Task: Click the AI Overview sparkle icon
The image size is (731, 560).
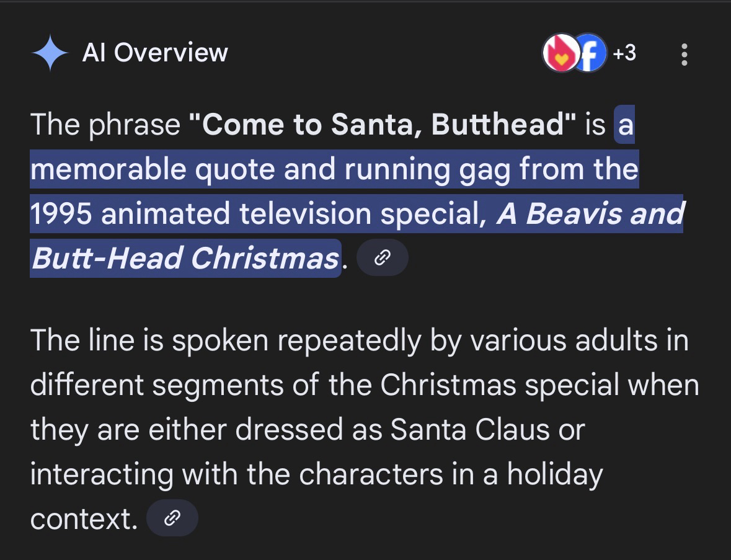Action: (50, 53)
